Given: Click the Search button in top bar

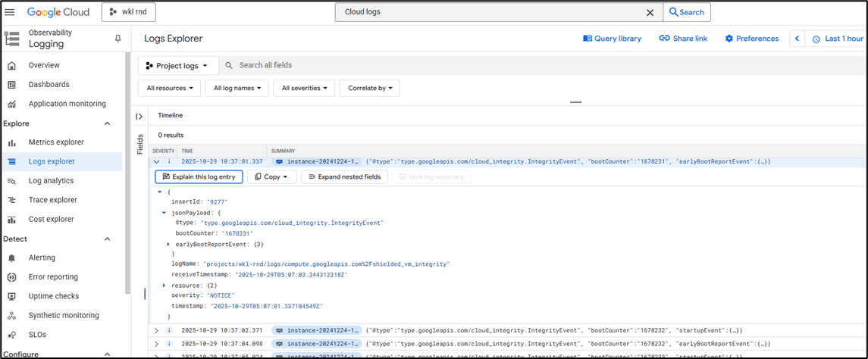Looking at the screenshot, I should 686,12.
